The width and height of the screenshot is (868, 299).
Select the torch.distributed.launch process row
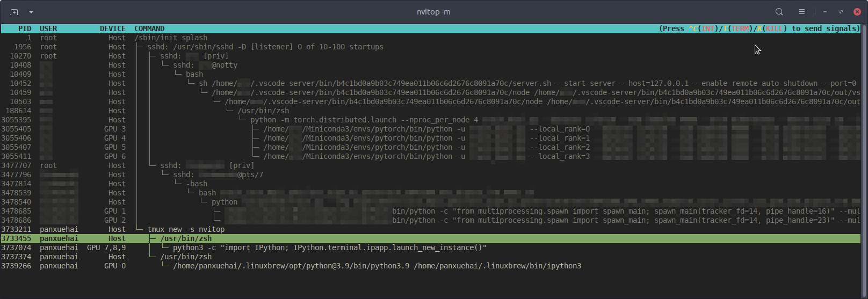[431, 120]
